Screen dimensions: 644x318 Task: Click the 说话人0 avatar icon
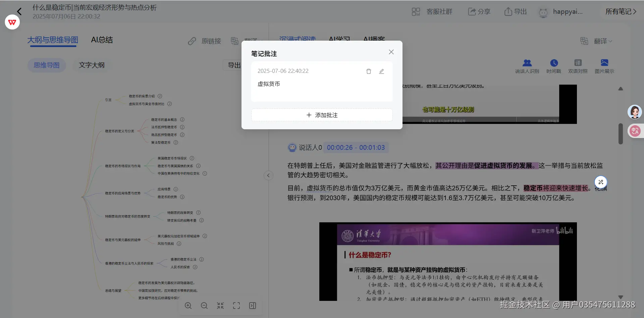292,147
